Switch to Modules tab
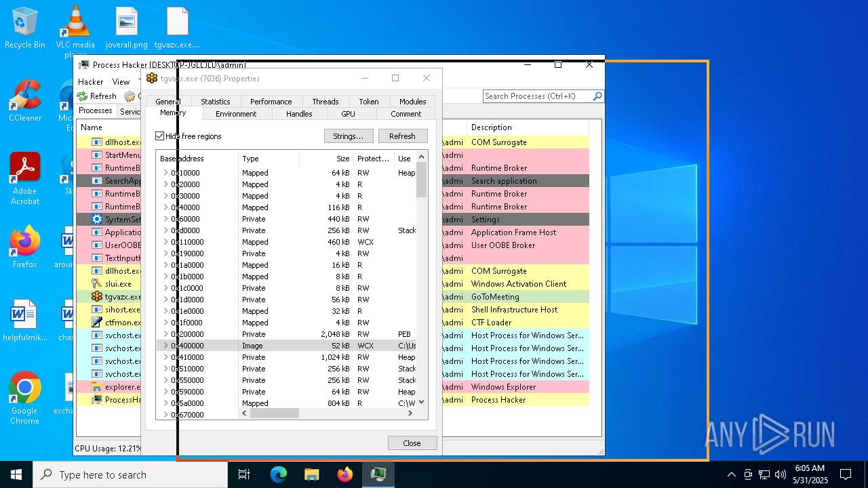Viewport: 868px width, 488px height. [x=412, y=102]
